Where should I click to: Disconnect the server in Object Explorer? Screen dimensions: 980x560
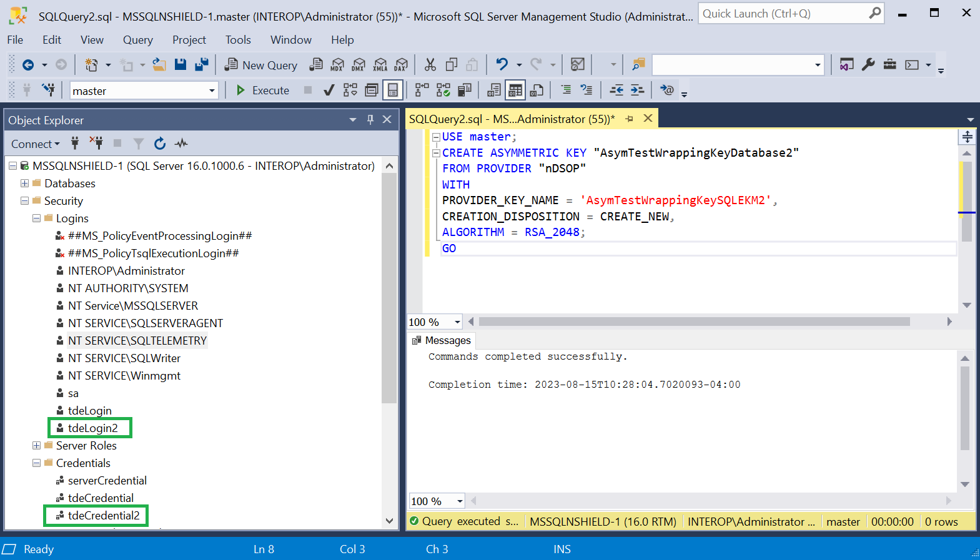96,144
